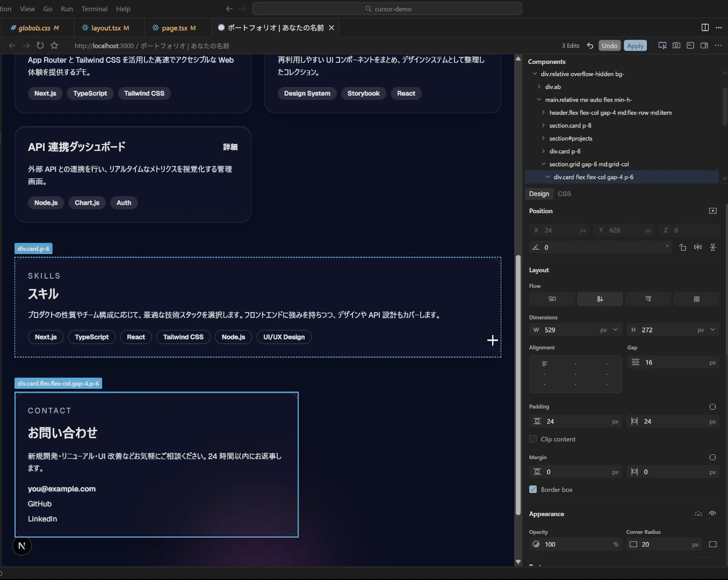Image resolution: width=728 pixels, height=580 pixels.
Task: Choose the wrap flow layout option
Action: click(648, 299)
